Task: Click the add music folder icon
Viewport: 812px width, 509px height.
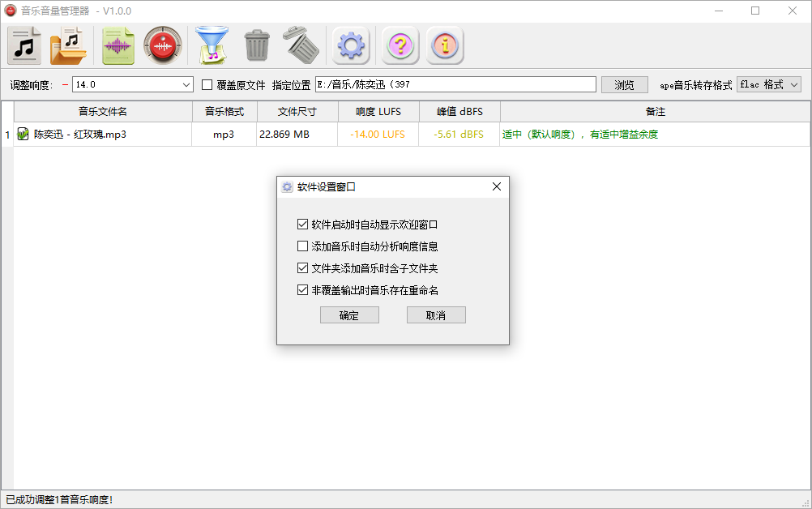Action: [68, 45]
